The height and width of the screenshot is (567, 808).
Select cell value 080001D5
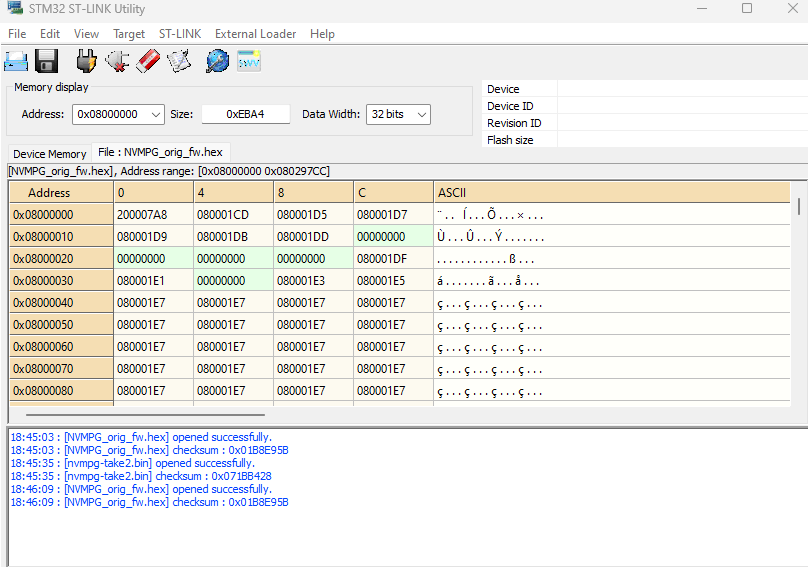(x=313, y=215)
